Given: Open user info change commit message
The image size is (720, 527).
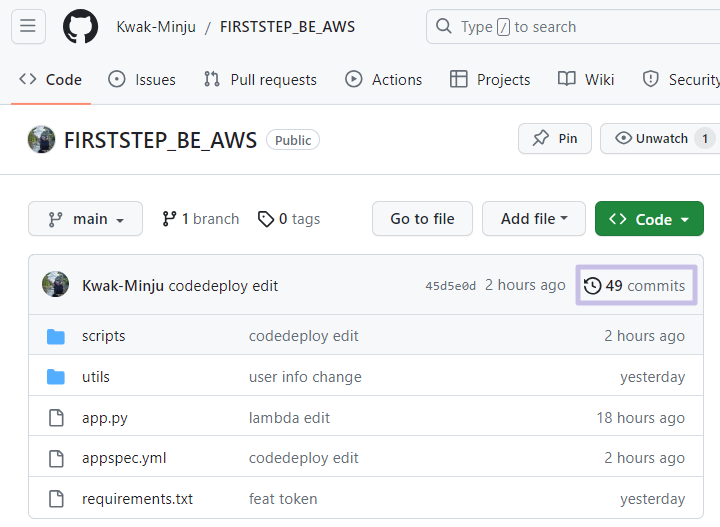Looking at the screenshot, I should click(305, 377).
